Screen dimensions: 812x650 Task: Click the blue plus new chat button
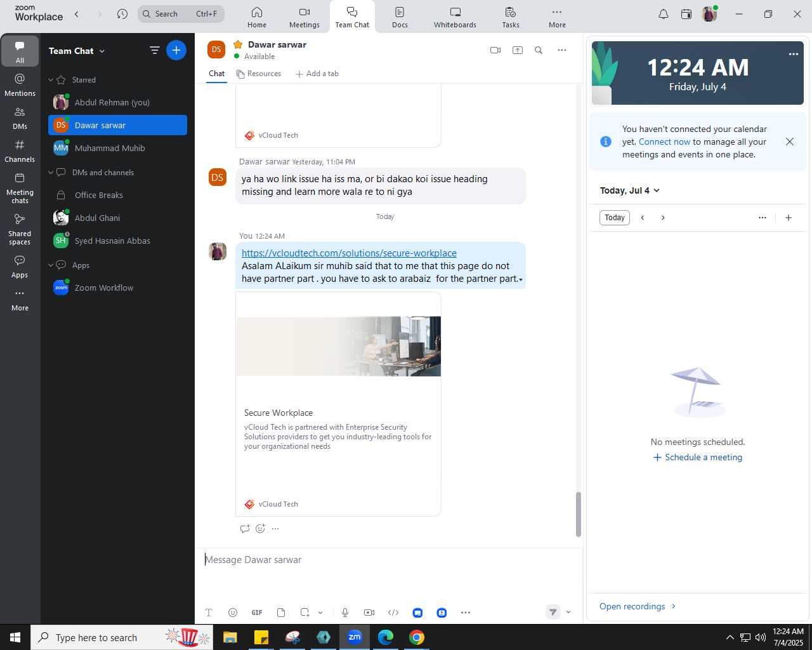pos(176,50)
